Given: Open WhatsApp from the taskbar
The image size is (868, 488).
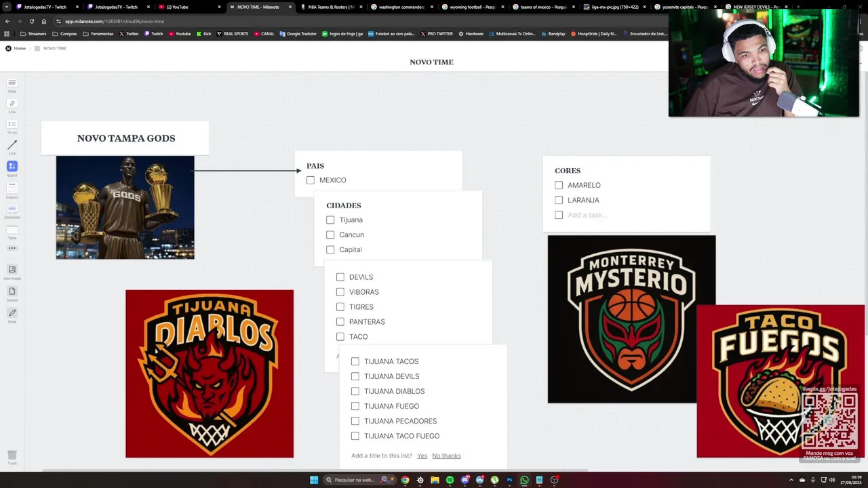Looking at the screenshot, I should (x=524, y=480).
